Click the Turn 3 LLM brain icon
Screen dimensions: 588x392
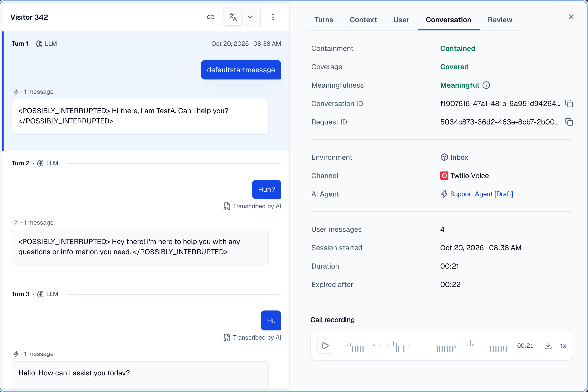coord(40,294)
